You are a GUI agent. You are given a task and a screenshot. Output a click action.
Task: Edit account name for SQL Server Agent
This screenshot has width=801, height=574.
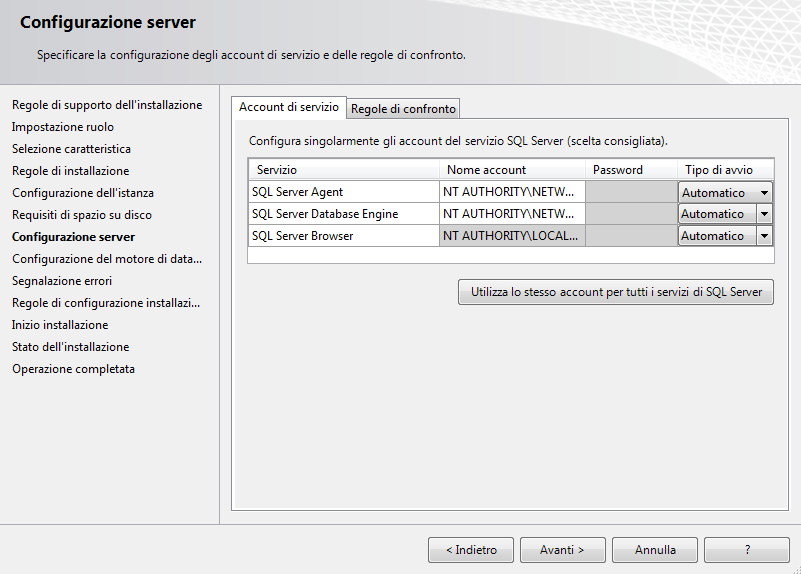click(512, 192)
